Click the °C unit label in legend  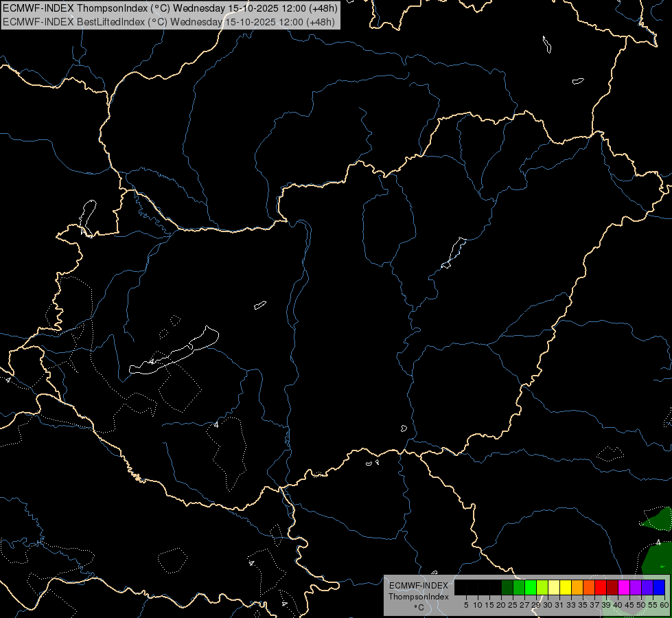(419, 608)
